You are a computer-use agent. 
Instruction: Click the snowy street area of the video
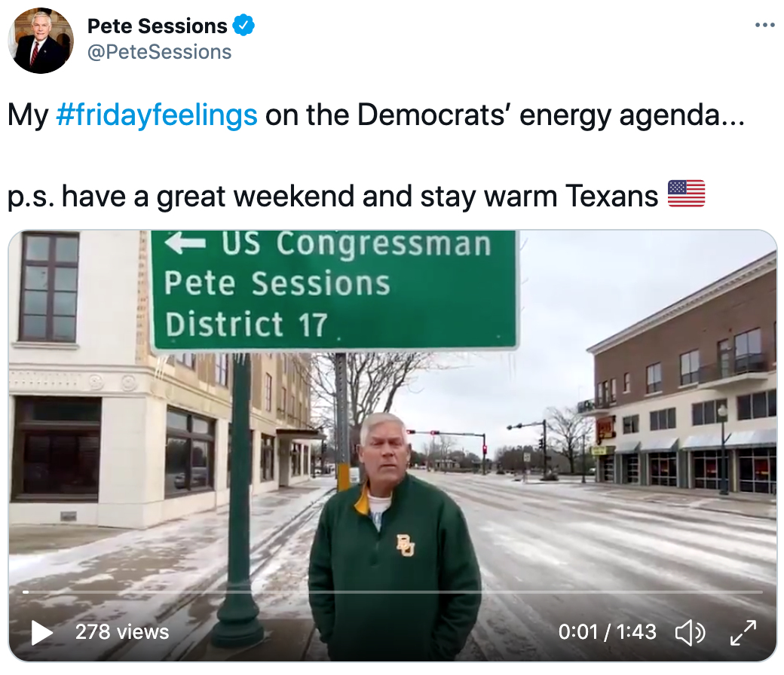tap(625, 539)
